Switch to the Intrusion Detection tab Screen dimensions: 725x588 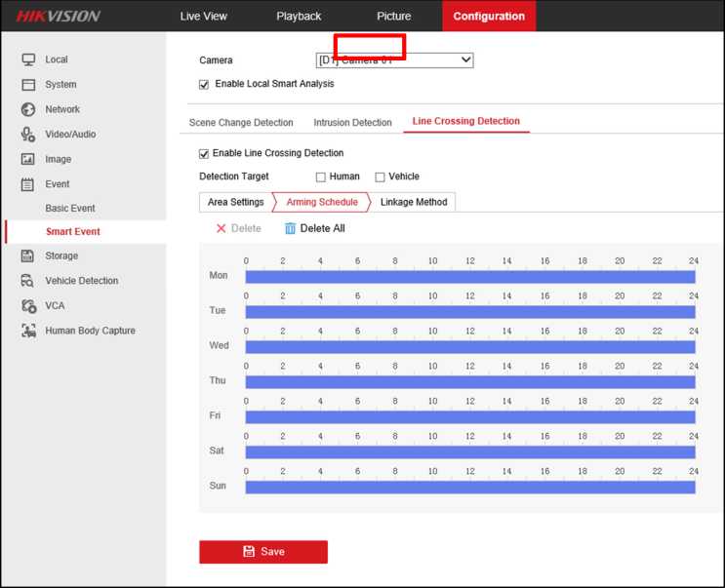pos(352,123)
